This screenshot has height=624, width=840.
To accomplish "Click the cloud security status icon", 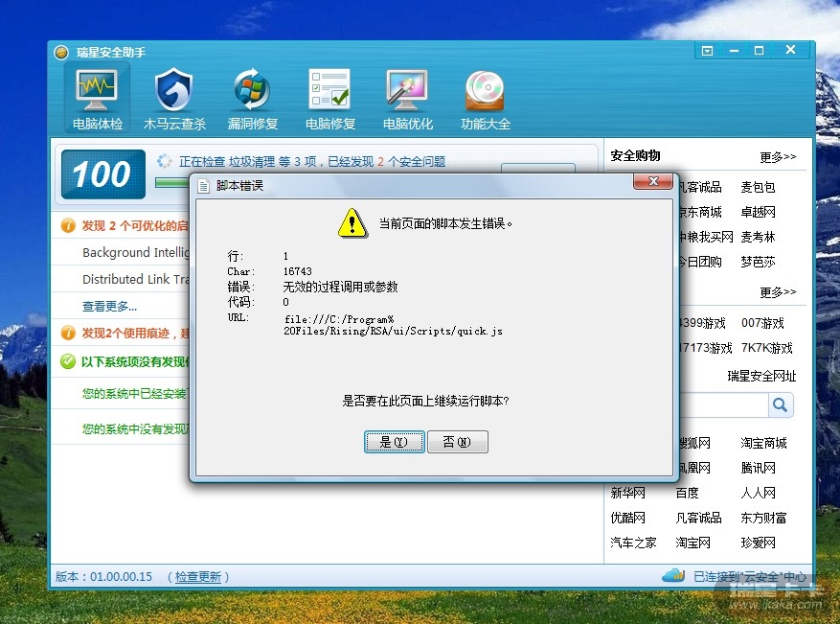I will [673, 576].
